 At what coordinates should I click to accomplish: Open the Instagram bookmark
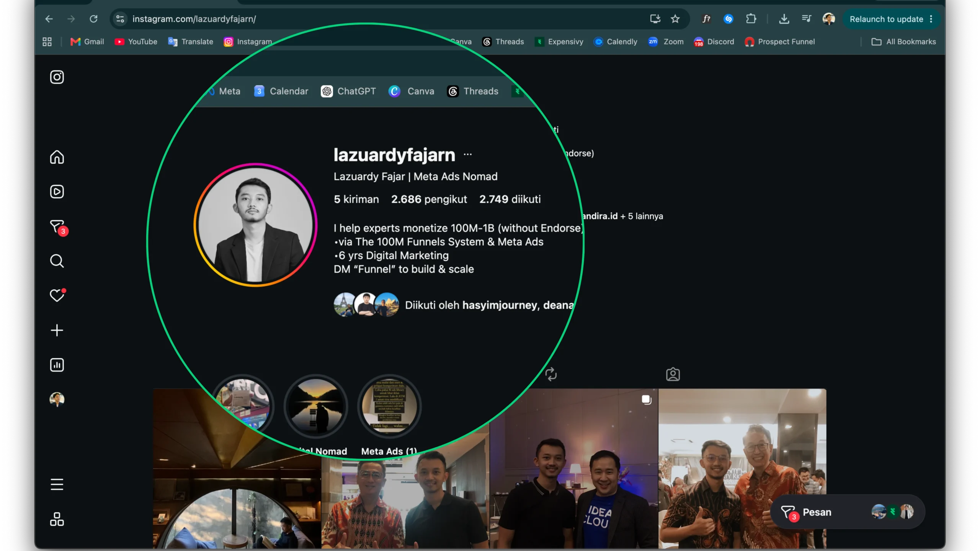(x=248, y=42)
